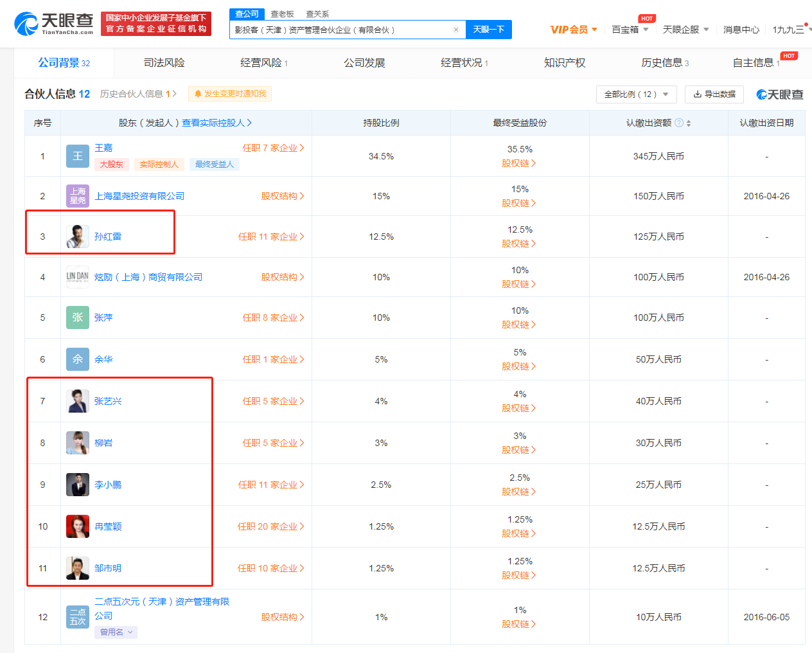Open 王嘉's profile link
812x653 pixels.
pos(103,148)
